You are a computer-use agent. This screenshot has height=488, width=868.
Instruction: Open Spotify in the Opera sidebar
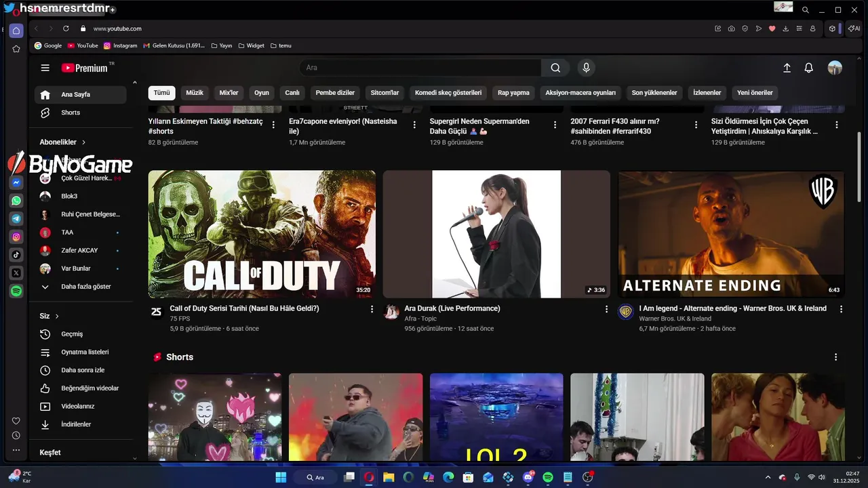tap(16, 291)
